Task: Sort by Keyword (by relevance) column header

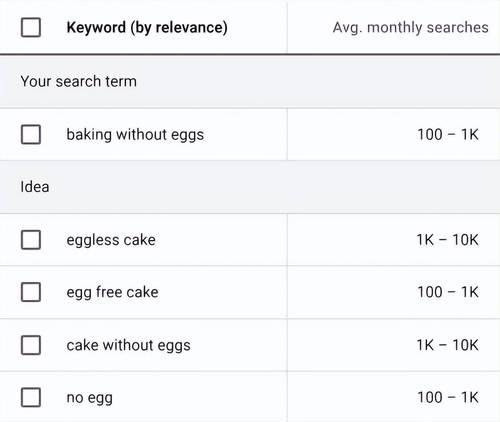Action: click(x=147, y=28)
